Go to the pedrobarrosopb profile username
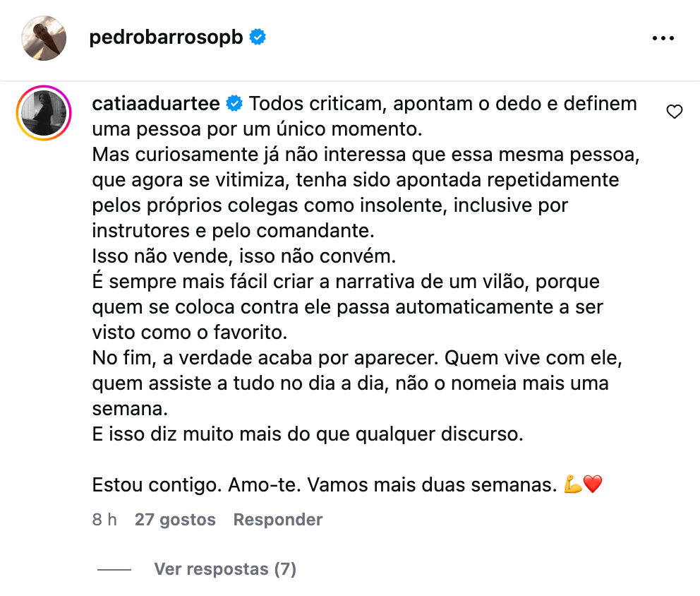The image size is (700, 596). point(166,38)
